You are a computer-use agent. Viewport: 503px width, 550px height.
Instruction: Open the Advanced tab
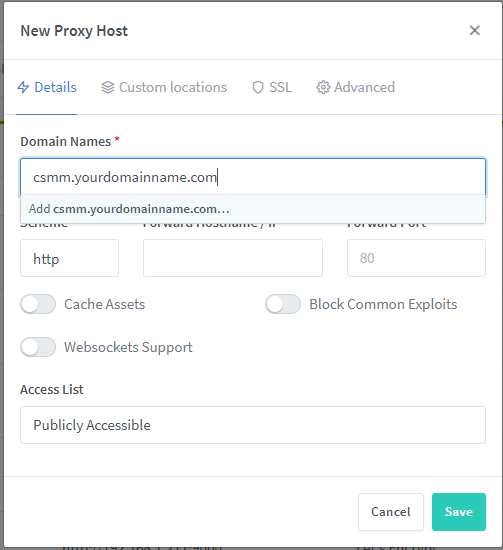(x=355, y=87)
